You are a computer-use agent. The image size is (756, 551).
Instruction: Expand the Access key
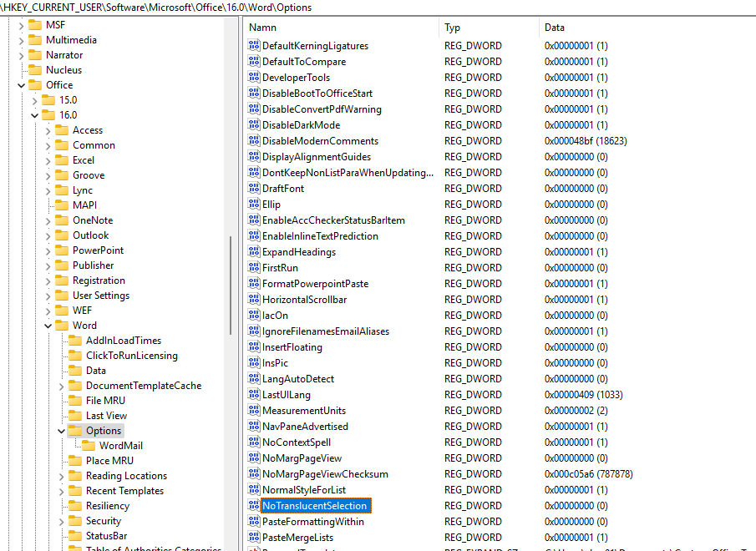48,130
